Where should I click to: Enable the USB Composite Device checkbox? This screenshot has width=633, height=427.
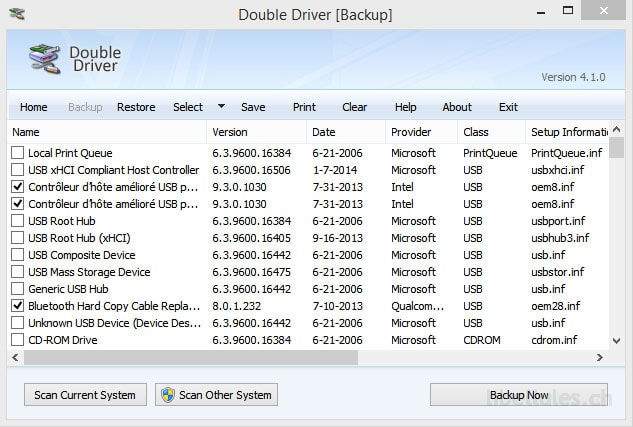tap(17, 255)
